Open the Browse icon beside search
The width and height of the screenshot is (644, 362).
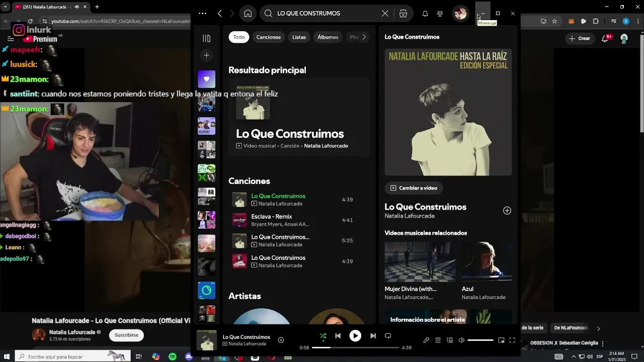click(403, 14)
